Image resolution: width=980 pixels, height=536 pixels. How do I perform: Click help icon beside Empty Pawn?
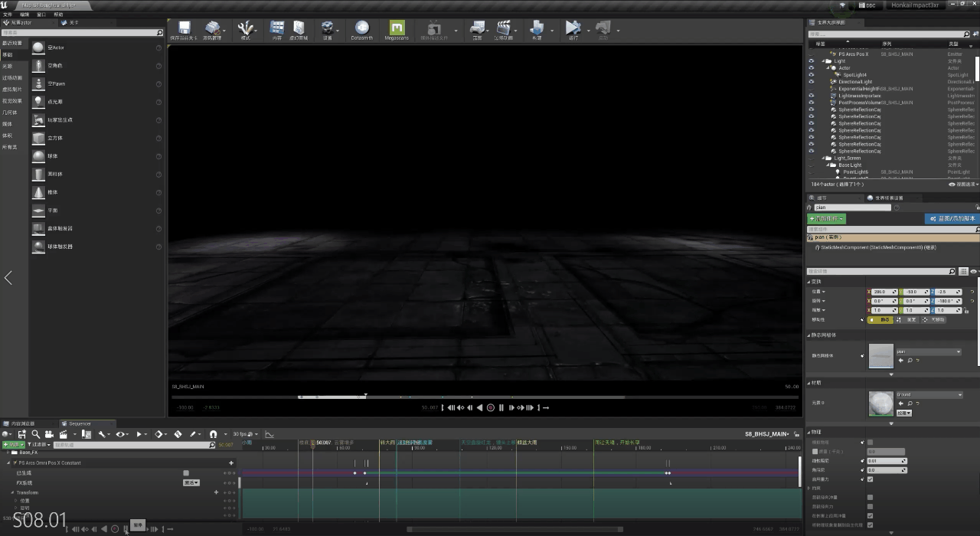click(158, 83)
